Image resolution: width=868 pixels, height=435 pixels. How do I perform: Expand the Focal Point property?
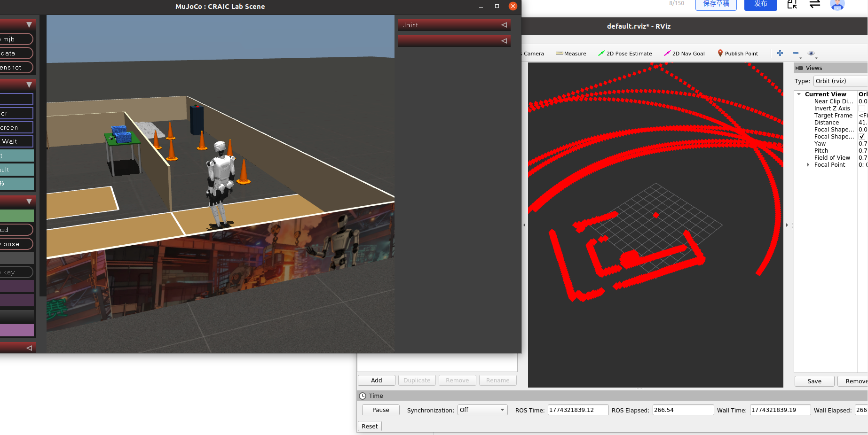pyautogui.click(x=808, y=165)
